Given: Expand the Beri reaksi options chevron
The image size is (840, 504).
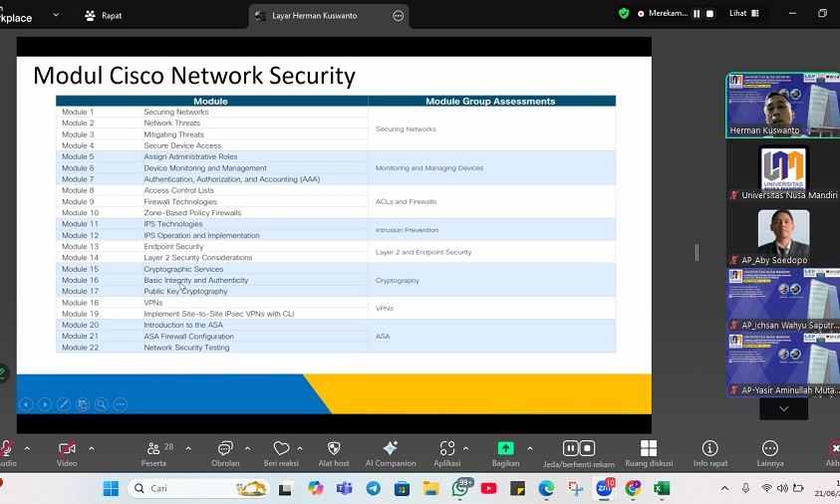Looking at the screenshot, I should [300, 448].
